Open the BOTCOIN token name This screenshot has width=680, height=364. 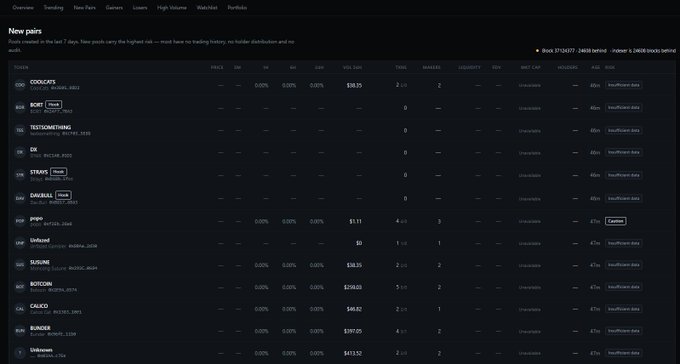click(41, 284)
